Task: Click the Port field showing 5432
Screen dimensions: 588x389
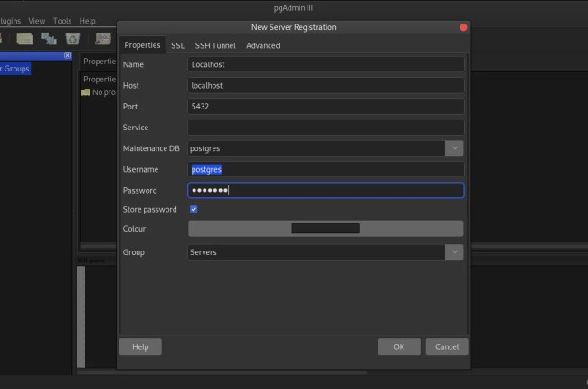Action: pyautogui.click(x=326, y=107)
